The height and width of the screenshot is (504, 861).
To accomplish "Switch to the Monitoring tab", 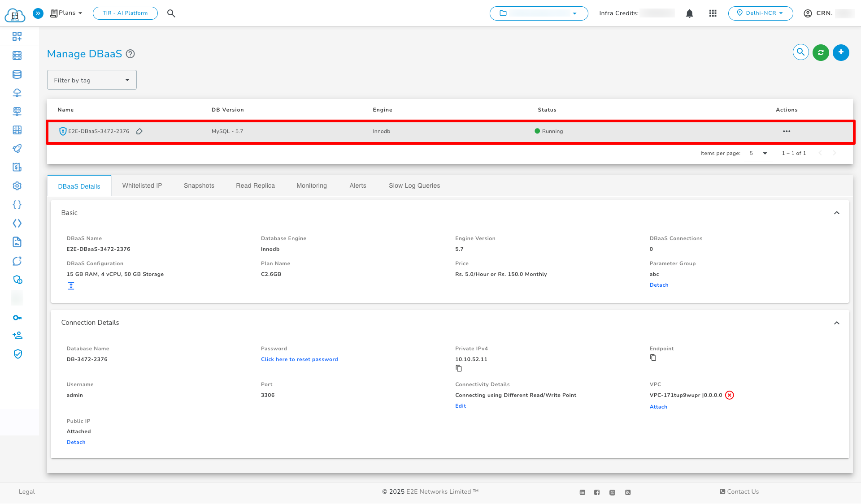I will click(x=311, y=185).
